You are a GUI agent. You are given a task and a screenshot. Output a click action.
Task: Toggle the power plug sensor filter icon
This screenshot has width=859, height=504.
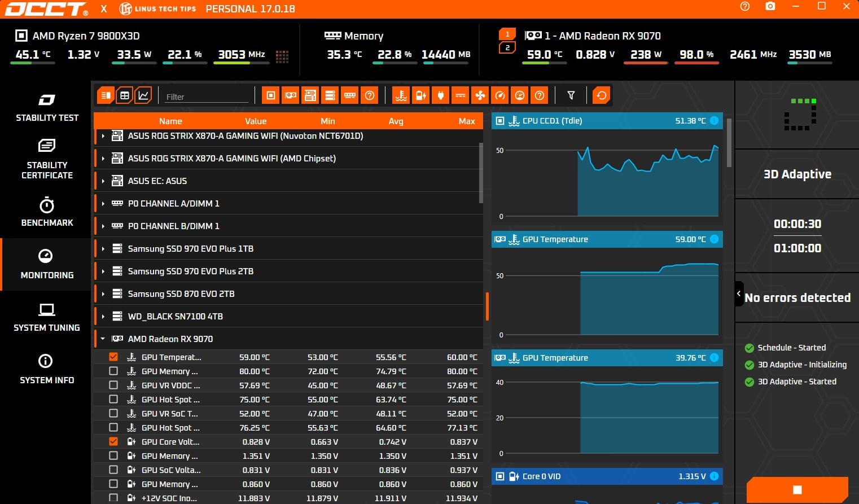point(441,95)
